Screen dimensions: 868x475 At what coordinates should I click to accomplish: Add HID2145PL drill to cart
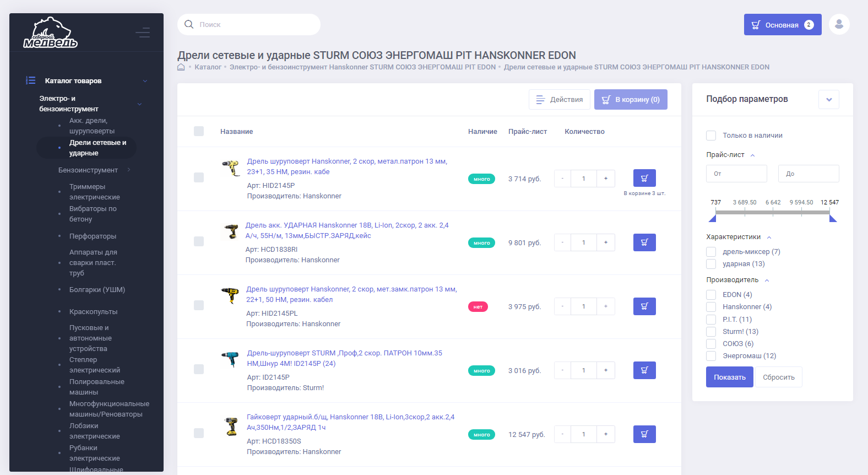click(644, 306)
